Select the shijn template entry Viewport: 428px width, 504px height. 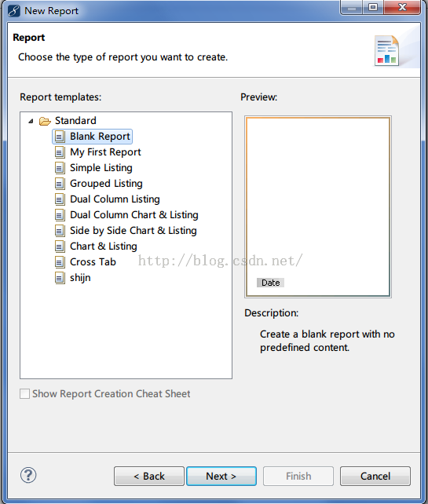pyautogui.click(x=80, y=278)
